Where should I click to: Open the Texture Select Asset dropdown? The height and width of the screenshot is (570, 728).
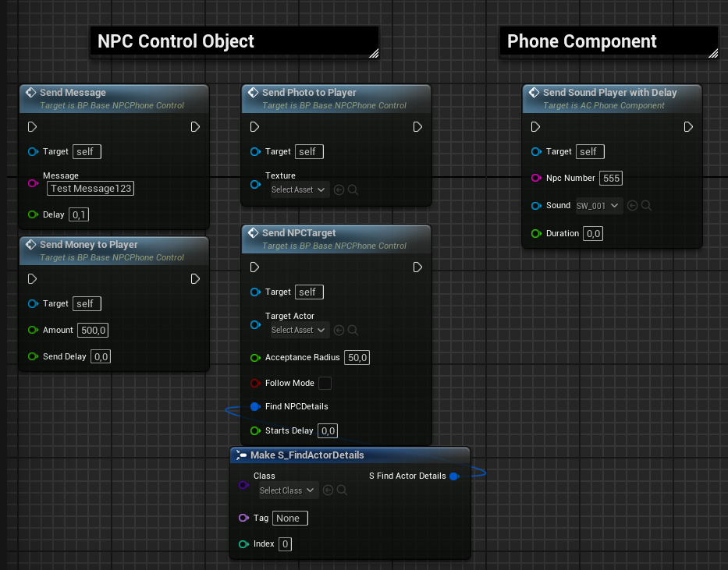click(x=298, y=189)
